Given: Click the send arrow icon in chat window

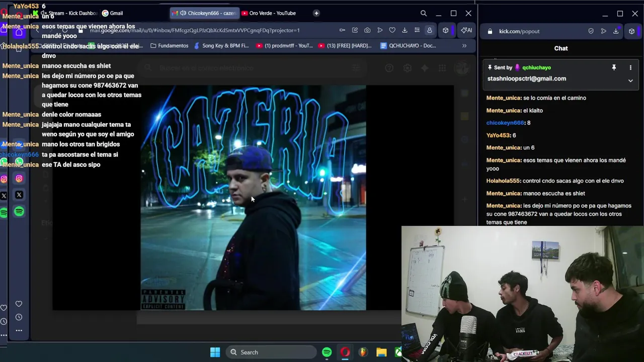Looking at the screenshot, I should point(603,31).
